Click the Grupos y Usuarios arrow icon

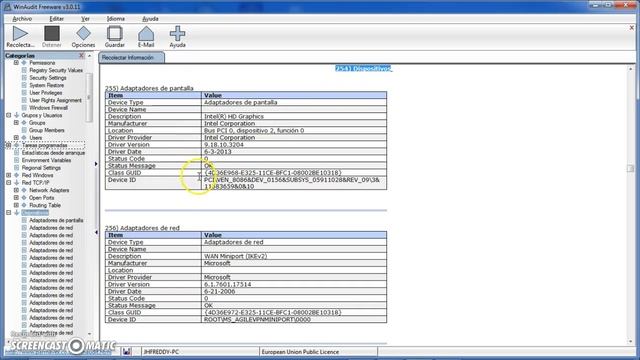click(x=17, y=115)
